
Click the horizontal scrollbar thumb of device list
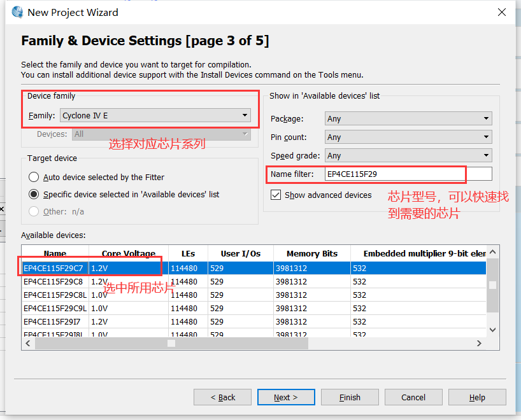(x=171, y=343)
